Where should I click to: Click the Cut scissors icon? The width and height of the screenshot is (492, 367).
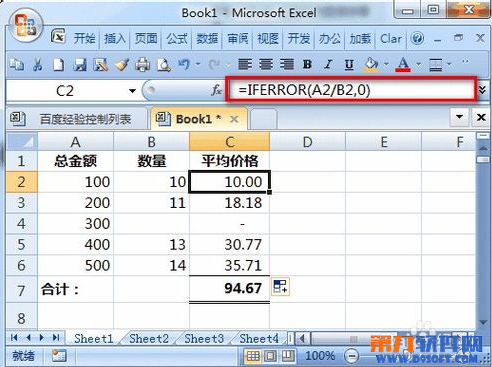pyautogui.click(x=38, y=64)
